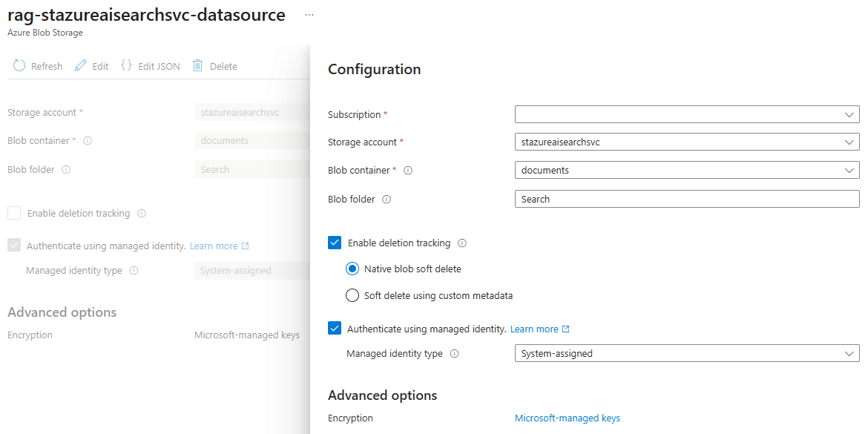868x434 pixels.
Task: Click the Refresh icon in toolbar
Action: (19, 66)
